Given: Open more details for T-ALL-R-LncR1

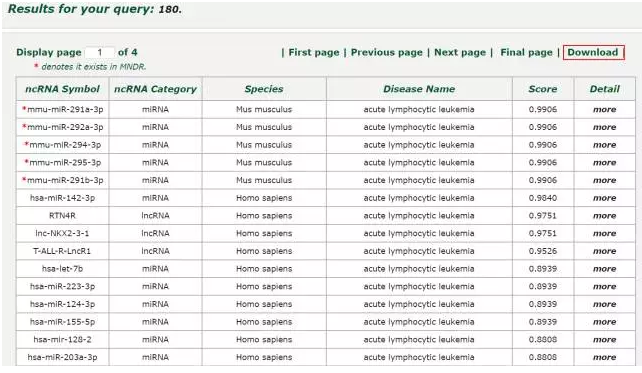Looking at the screenshot, I should click(604, 251).
